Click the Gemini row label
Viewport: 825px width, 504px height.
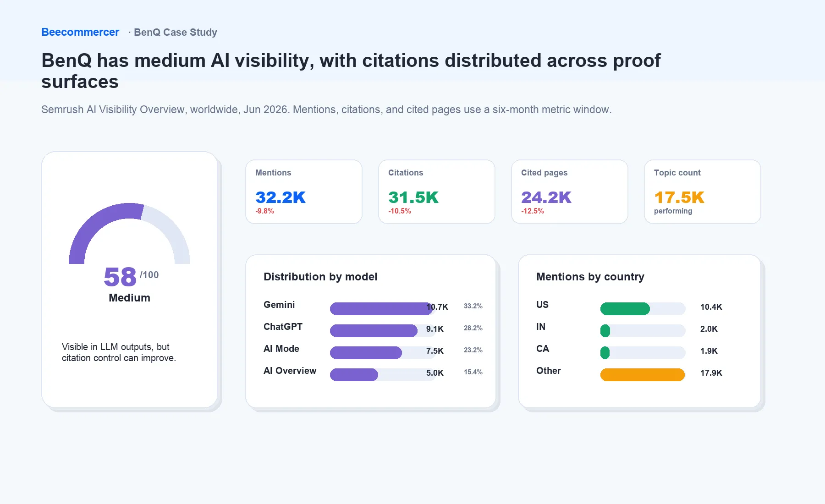[x=279, y=305]
